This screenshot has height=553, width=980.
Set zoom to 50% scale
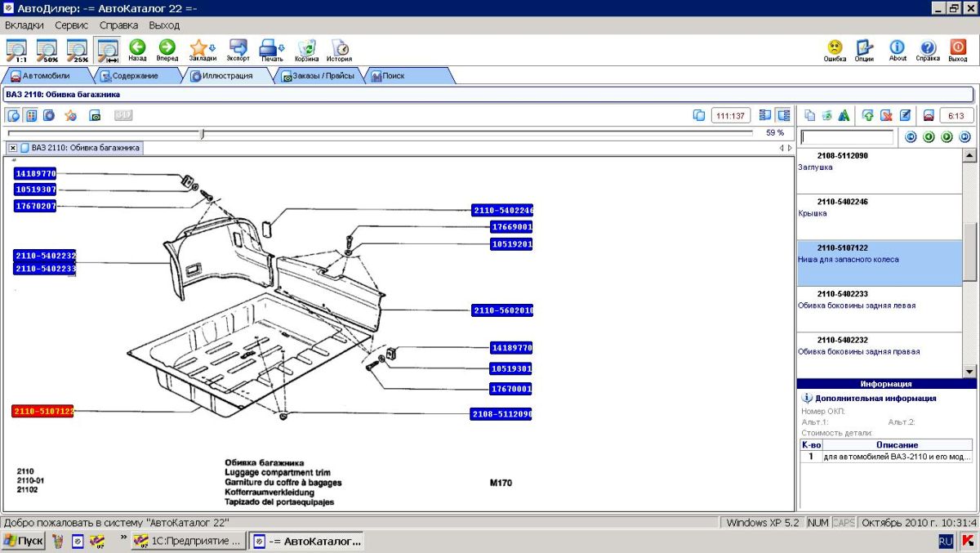[47, 51]
